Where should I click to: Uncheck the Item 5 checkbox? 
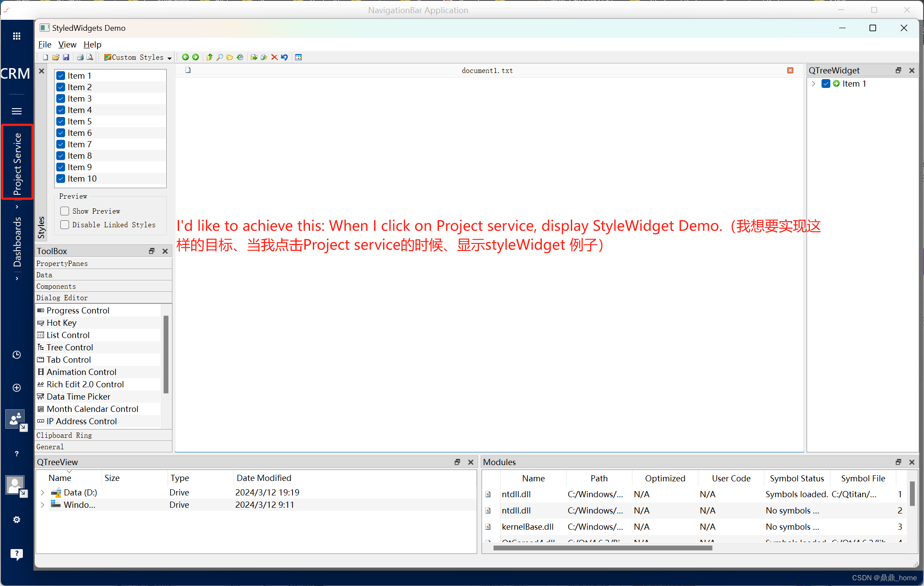click(x=61, y=121)
